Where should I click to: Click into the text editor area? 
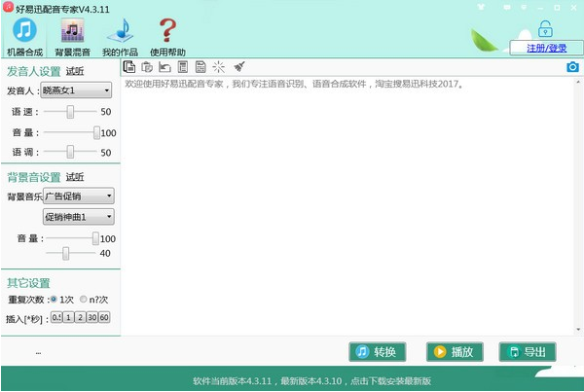click(x=348, y=204)
